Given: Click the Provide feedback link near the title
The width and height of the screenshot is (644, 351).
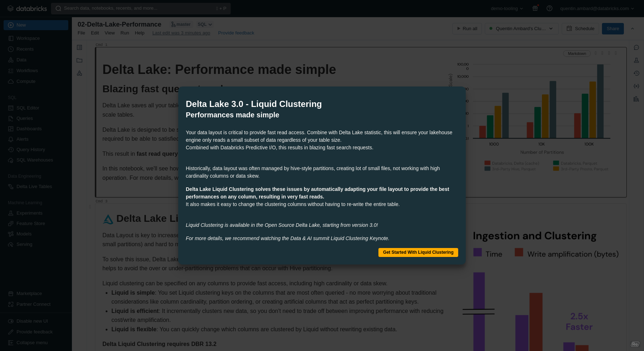Looking at the screenshot, I should pyautogui.click(x=236, y=33).
